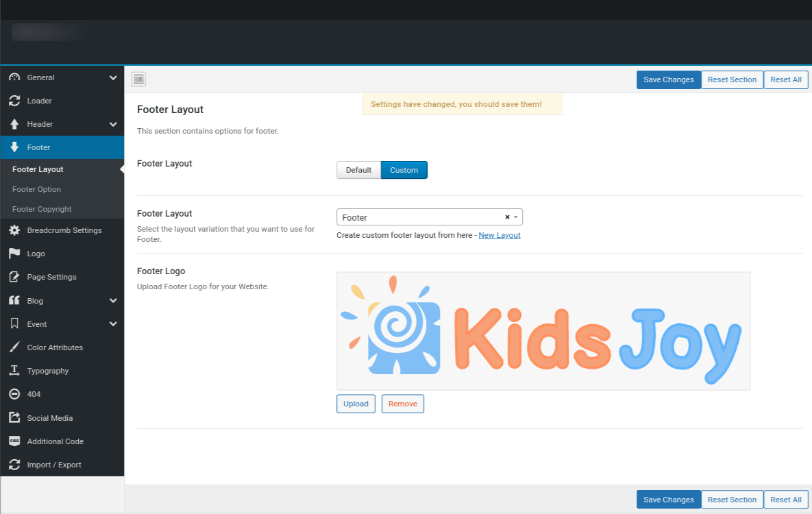Click the top Reset All button
This screenshot has height=514, width=812.
[x=786, y=79]
